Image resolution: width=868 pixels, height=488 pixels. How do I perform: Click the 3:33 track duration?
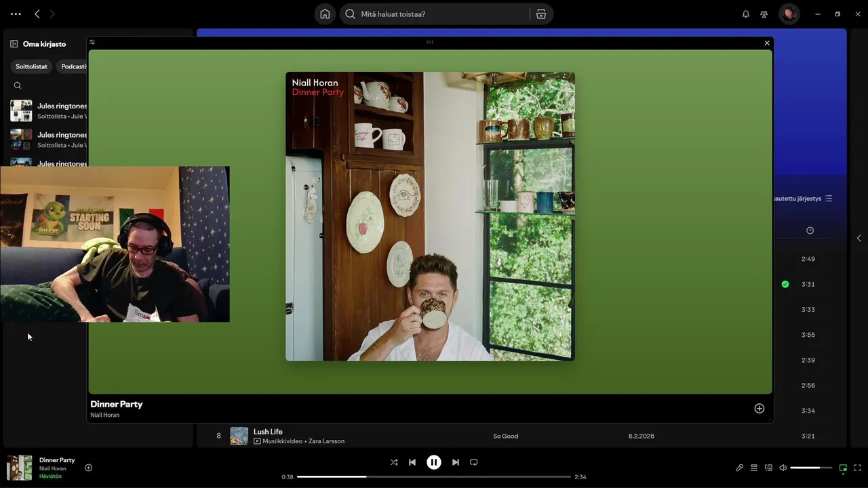808,310
